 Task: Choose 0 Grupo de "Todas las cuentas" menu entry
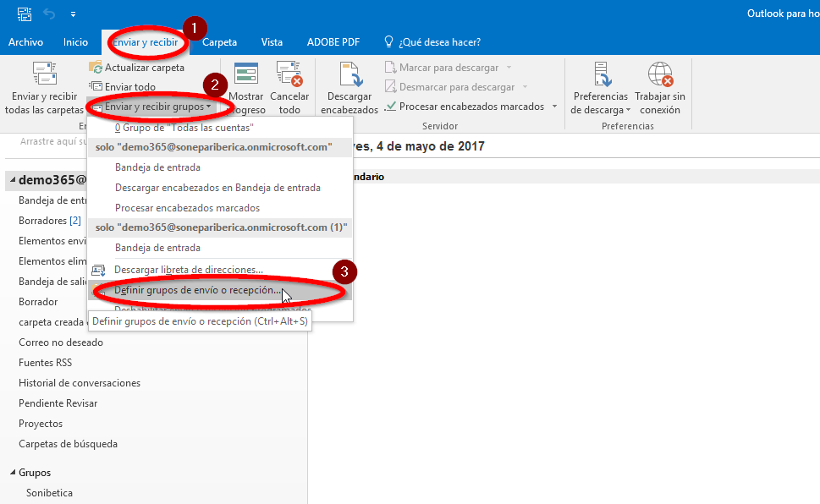click(220, 128)
